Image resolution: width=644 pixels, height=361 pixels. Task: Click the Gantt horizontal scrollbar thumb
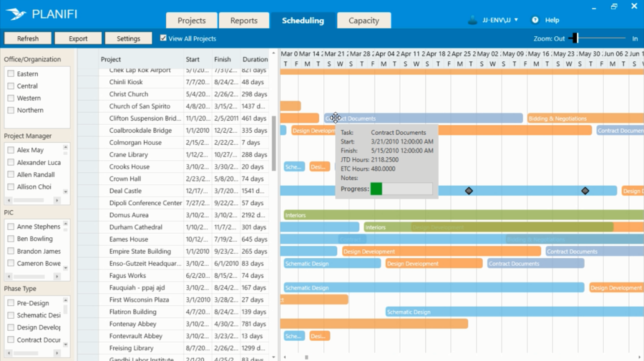click(307, 357)
